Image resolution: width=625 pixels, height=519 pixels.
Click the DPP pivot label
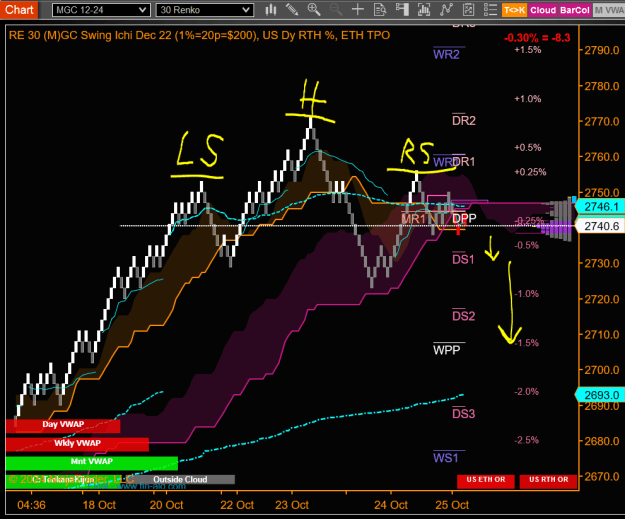[x=464, y=218]
